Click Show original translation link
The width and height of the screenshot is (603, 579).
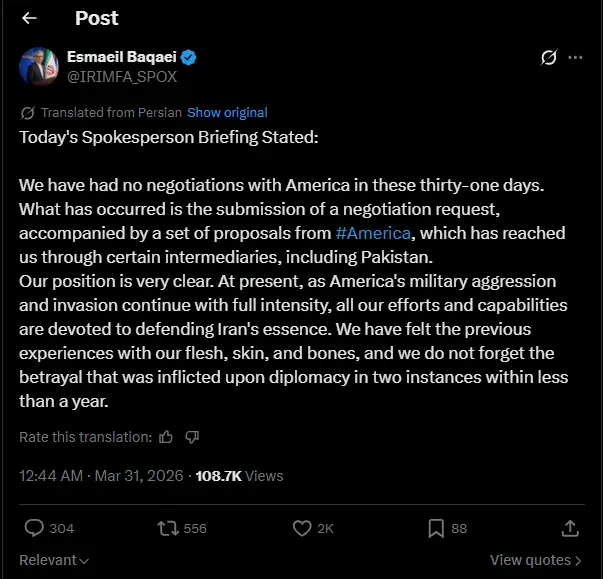click(x=227, y=112)
